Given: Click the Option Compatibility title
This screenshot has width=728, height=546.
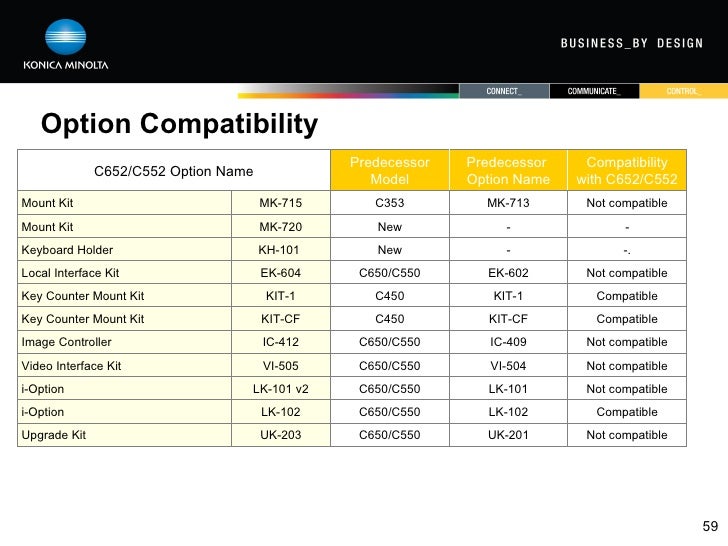Looking at the screenshot, I should (179, 124).
